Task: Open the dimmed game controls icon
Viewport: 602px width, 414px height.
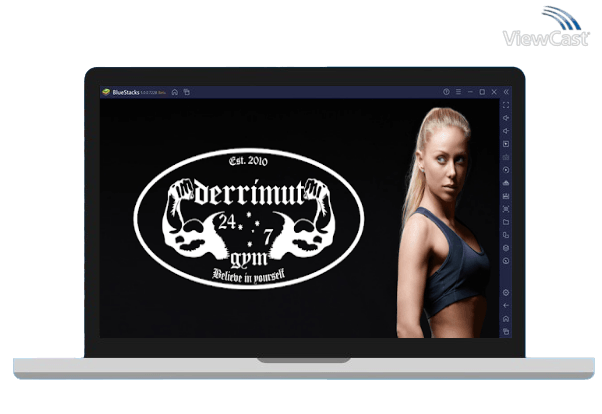Action: click(x=506, y=157)
